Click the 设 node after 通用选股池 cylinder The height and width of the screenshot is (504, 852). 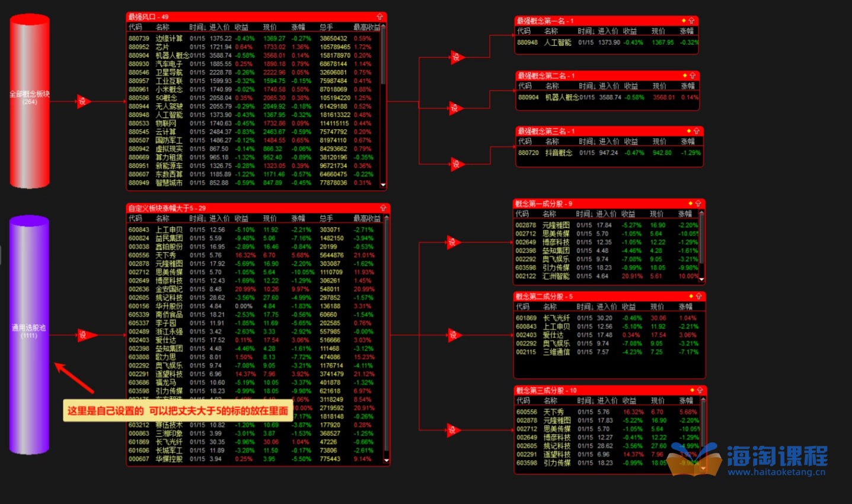click(84, 335)
